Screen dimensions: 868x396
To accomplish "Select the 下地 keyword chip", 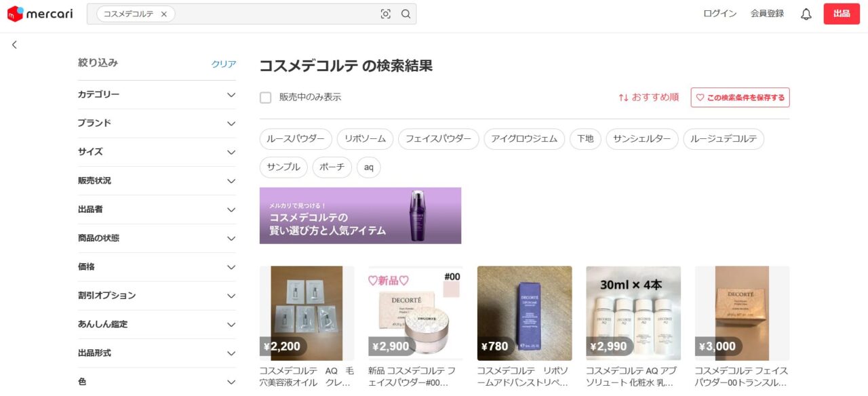I will pos(585,139).
